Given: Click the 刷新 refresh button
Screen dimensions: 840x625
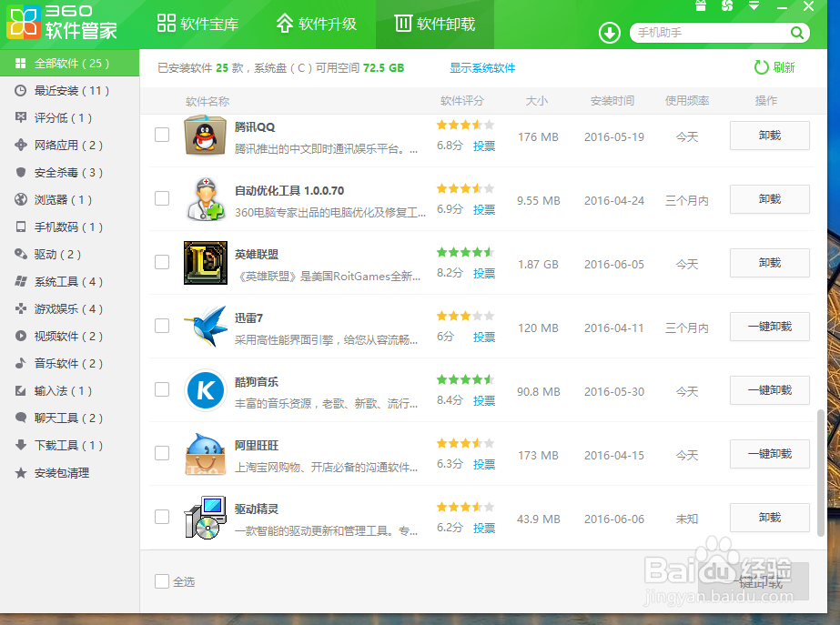Looking at the screenshot, I should 774,67.
